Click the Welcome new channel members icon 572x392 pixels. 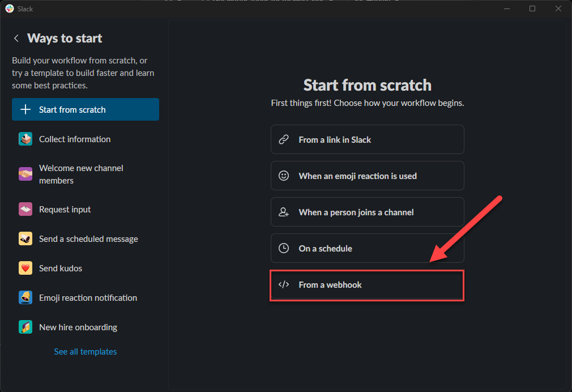pos(25,174)
